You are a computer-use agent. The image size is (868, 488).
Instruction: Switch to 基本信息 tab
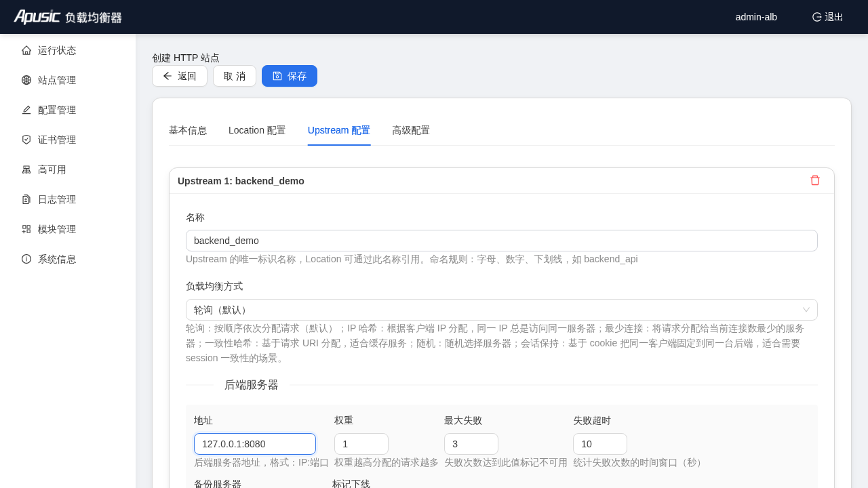188,130
